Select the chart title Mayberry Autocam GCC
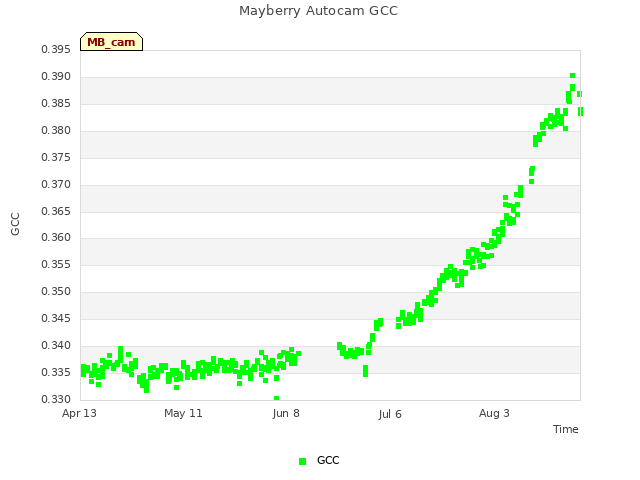This screenshot has height=480, width=640. click(318, 11)
